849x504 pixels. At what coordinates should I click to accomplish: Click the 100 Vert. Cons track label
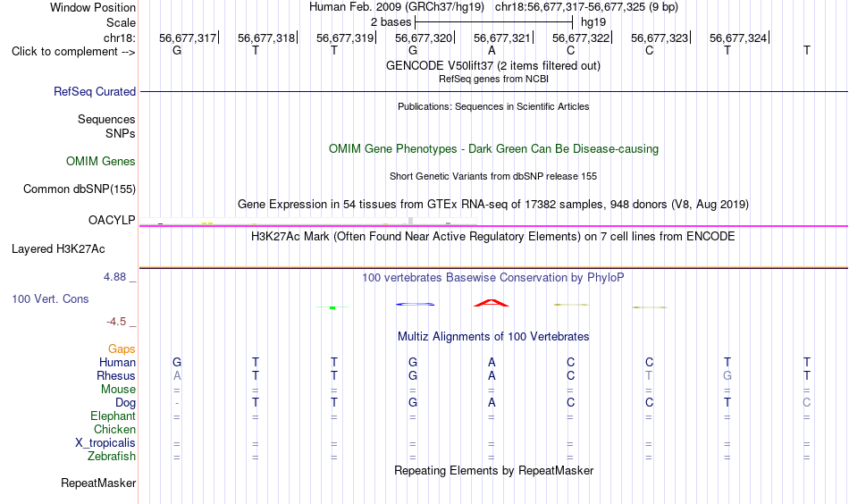[50, 298]
